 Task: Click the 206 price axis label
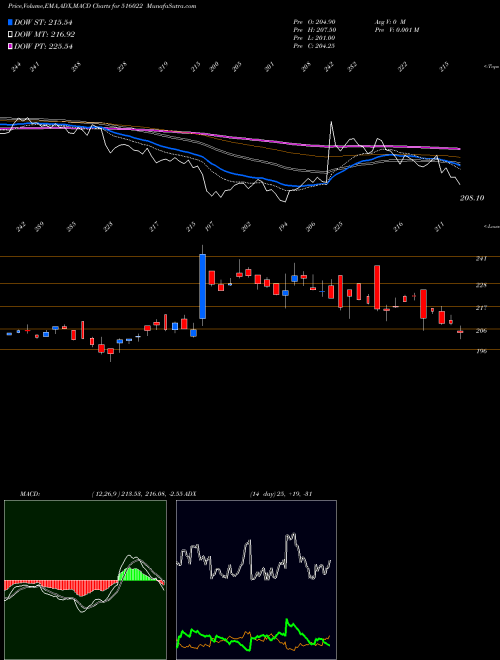point(481,331)
